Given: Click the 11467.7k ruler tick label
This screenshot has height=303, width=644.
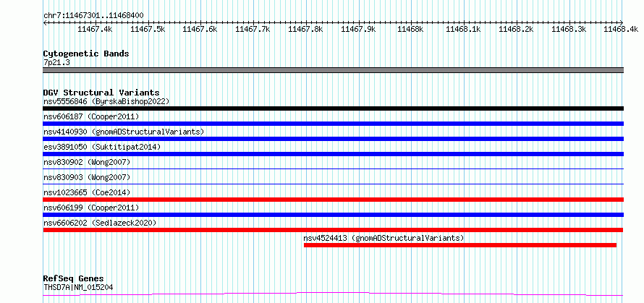Looking at the screenshot, I should click(253, 29).
